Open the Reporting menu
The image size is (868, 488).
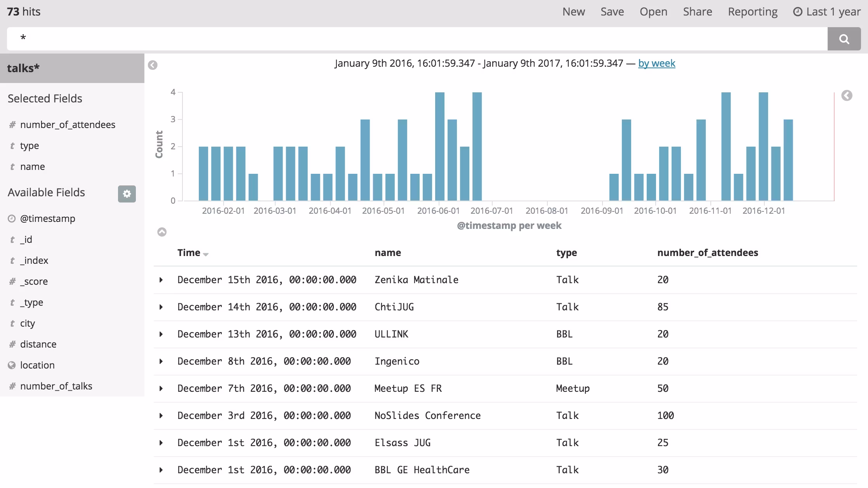coord(752,12)
